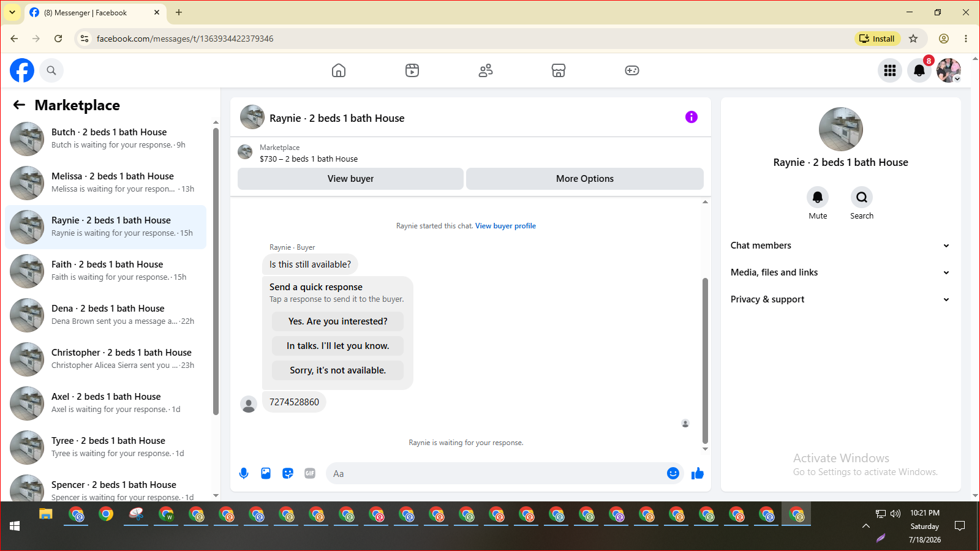
Task: Open notifications bell with 8 badge
Action: click(919, 70)
